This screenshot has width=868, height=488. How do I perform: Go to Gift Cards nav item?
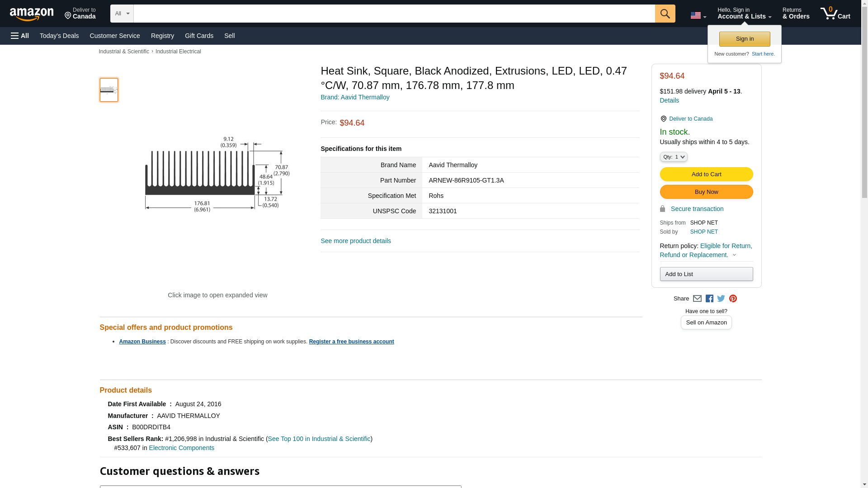pyautogui.click(x=199, y=36)
